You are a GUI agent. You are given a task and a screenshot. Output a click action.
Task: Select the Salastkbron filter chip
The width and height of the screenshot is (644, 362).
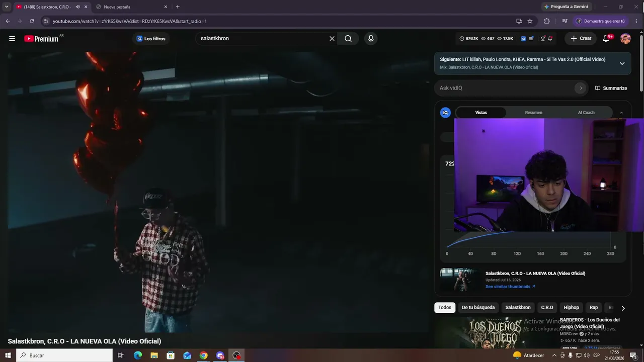[518, 308]
